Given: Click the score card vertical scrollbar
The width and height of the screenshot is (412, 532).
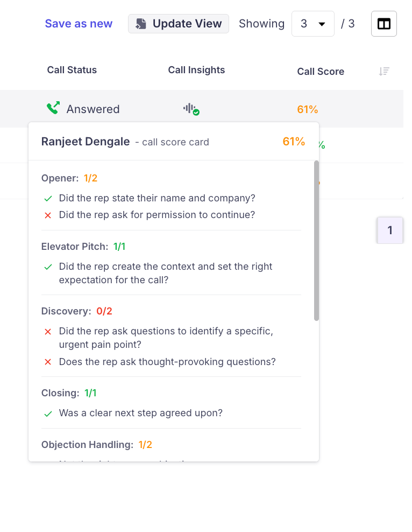Looking at the screenshot, I should pos(316,240).
